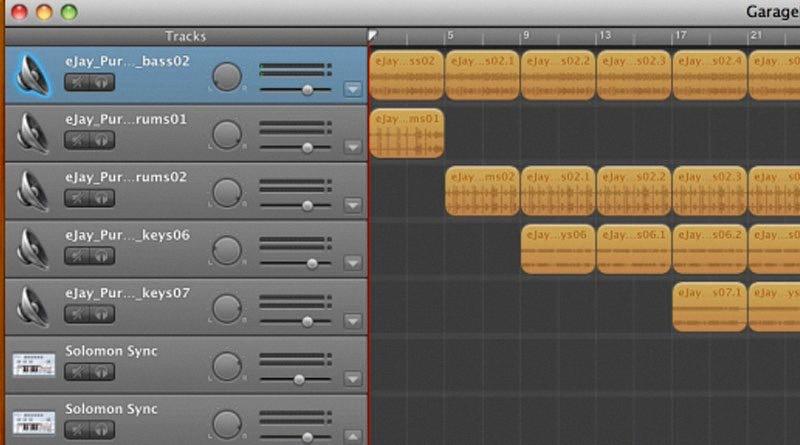Solo the eJay_Pur...rums02 track

point(102,198)
